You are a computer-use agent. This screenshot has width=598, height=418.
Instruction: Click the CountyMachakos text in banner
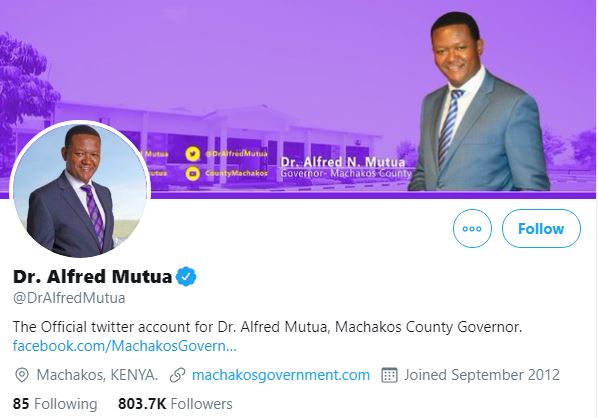(x=236, y=173)
